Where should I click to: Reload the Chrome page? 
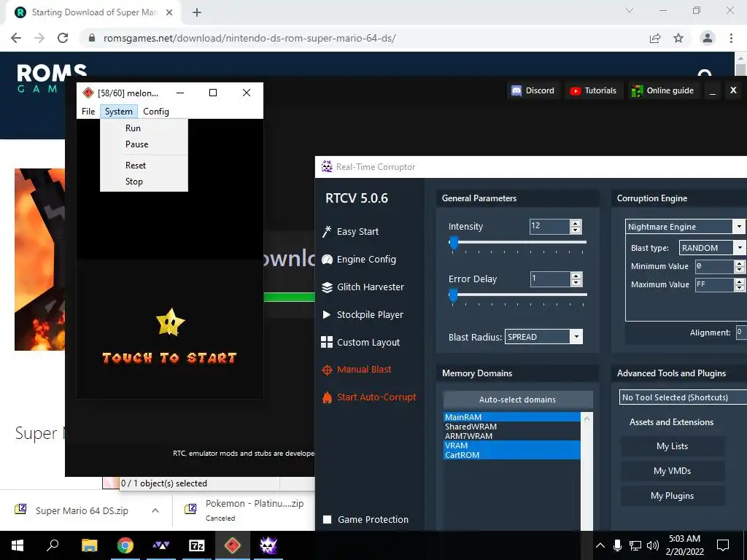click(63, 38)
